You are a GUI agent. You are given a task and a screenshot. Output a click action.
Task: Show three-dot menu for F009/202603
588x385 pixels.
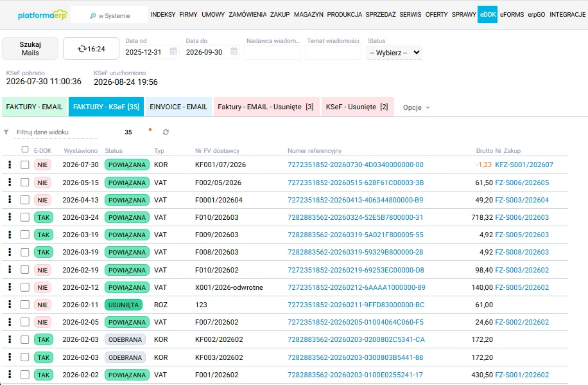[10, 235]
